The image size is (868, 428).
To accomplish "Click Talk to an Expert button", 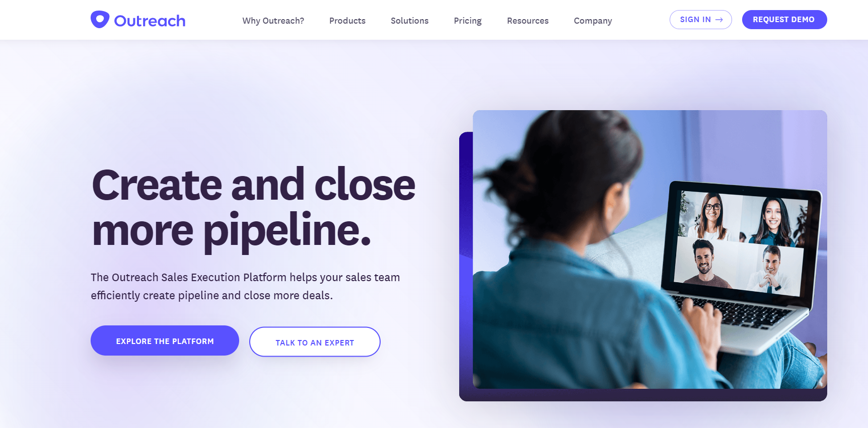I will tap(315, 342).
